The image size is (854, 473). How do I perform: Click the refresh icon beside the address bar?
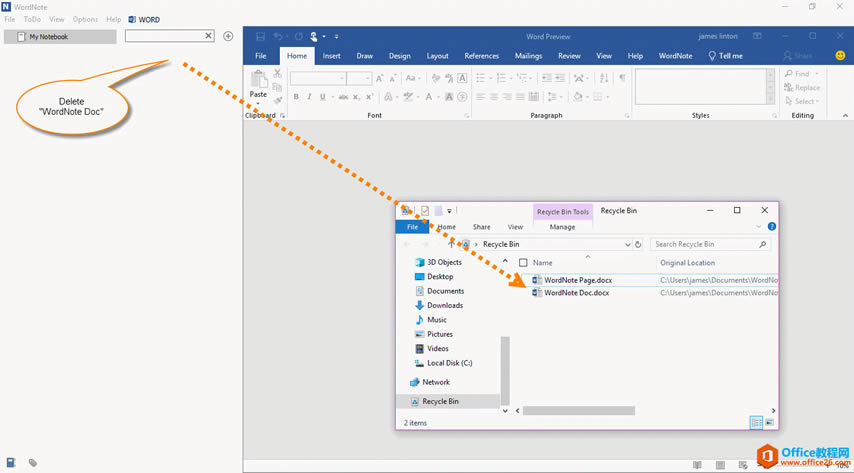[x=639, y=244]
